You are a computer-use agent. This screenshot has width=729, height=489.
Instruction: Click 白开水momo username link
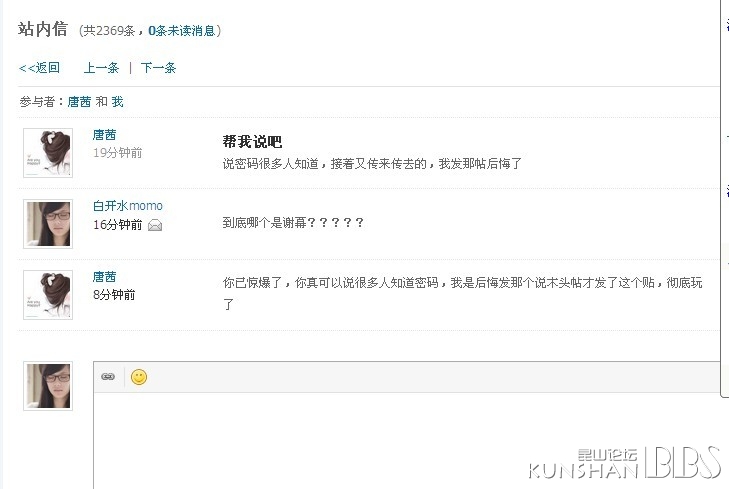pyautogui.click(x=128, y=205)
